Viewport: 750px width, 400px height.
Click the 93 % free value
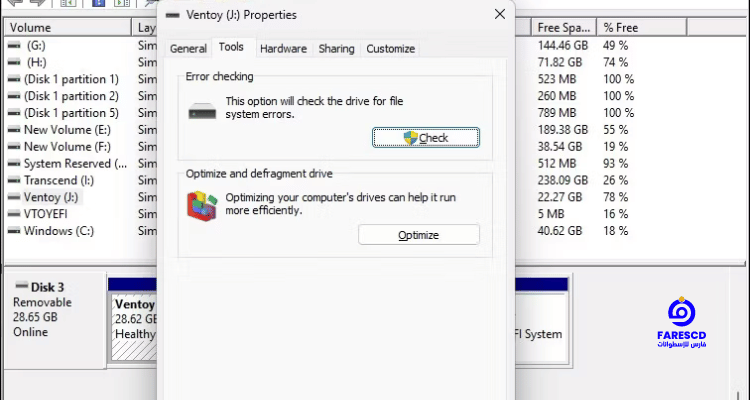[616, 164]
